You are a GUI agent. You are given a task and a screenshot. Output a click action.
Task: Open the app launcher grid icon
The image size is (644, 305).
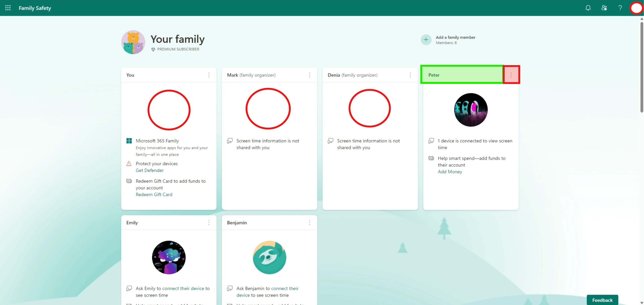click(8, 8)
